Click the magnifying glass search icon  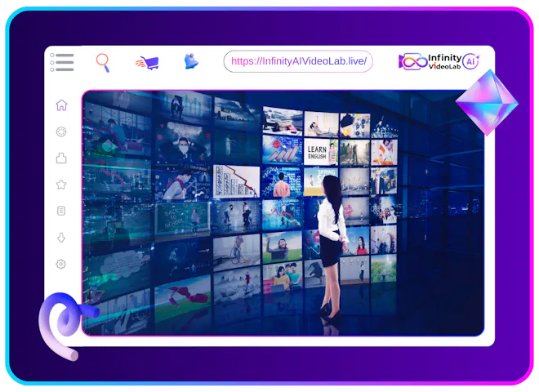point(103,61)
